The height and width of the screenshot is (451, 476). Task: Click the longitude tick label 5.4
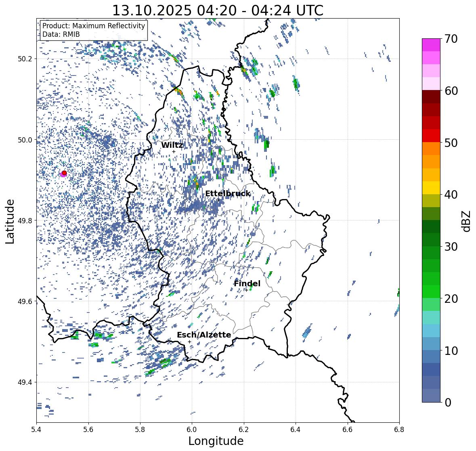point(36,429)
